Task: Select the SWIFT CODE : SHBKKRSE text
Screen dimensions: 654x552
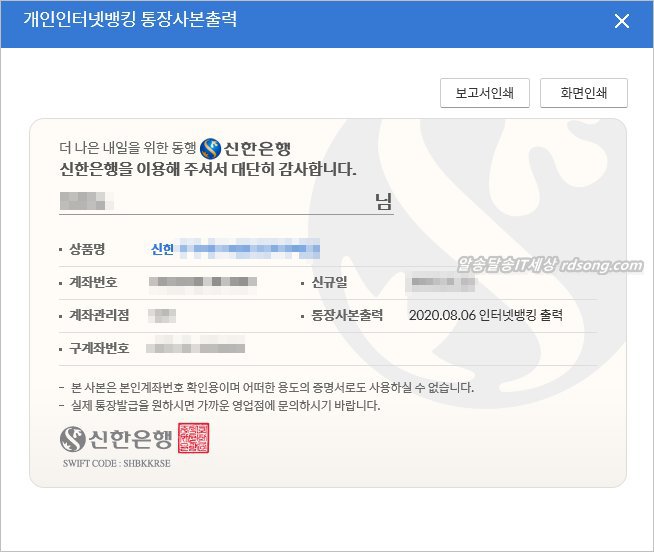Action: point(115,464)
